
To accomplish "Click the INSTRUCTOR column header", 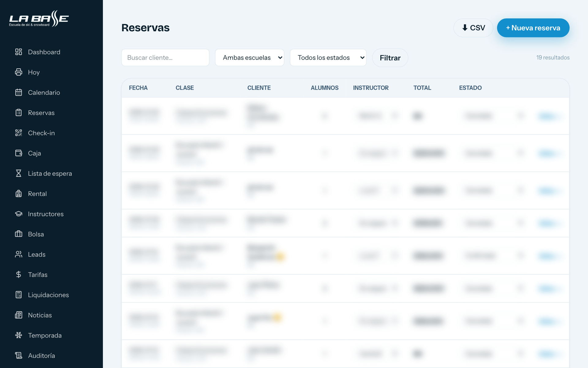I will click(x=371, y=88).
